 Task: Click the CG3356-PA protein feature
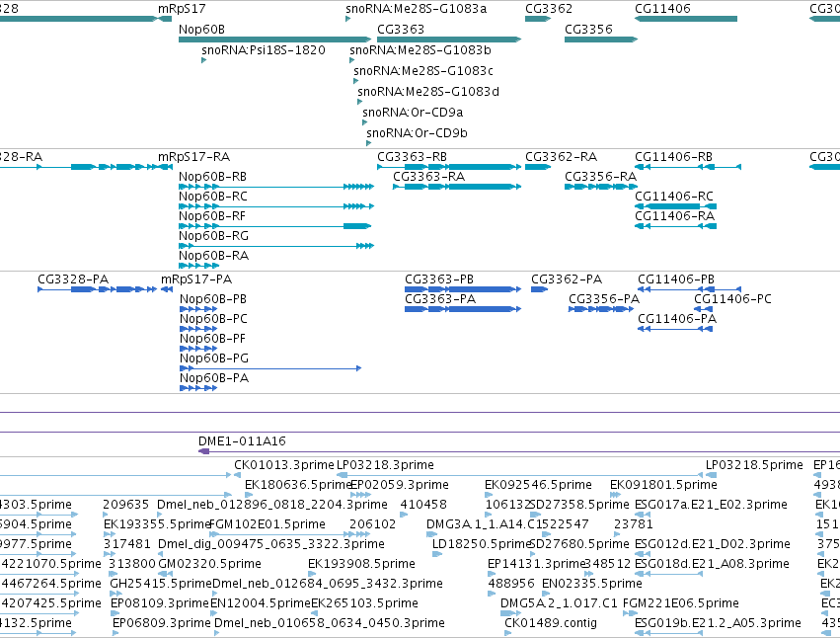(601, 309)
